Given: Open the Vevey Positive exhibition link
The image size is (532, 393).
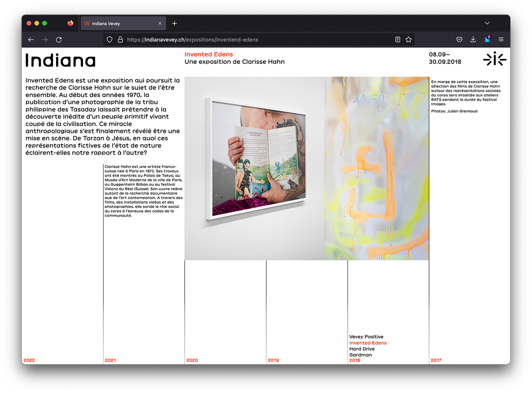Looking at the screenshot, I should pyautogui.click(x=366, y=337).
